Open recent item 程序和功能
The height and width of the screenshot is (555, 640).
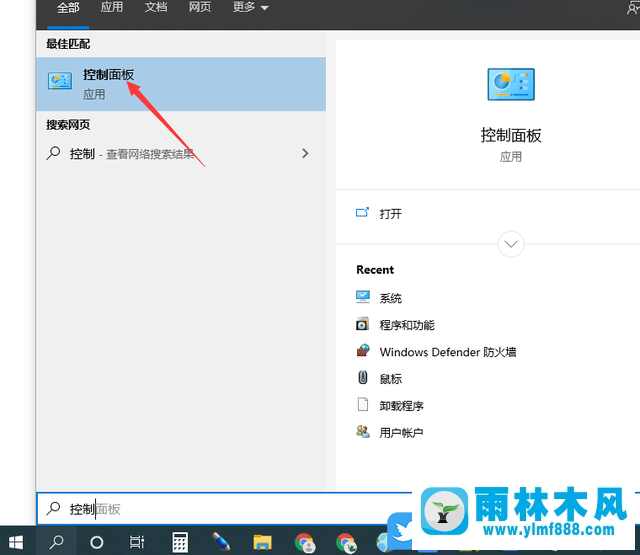pyautogui.click(x=407, y=325)
